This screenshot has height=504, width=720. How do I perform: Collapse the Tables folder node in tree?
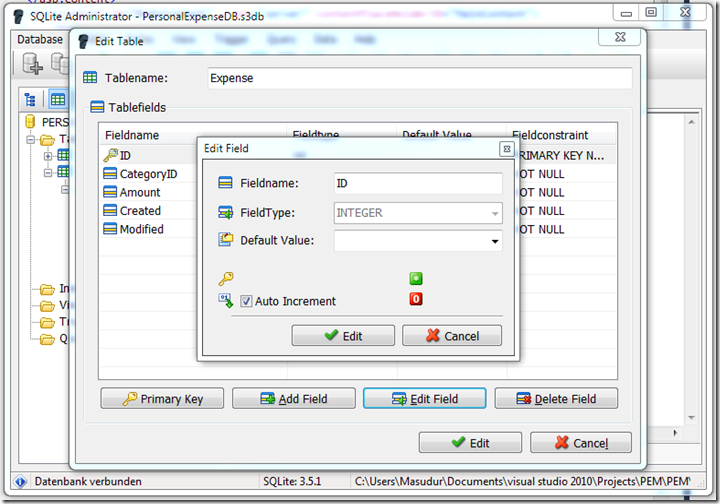(x=30, y=139)
